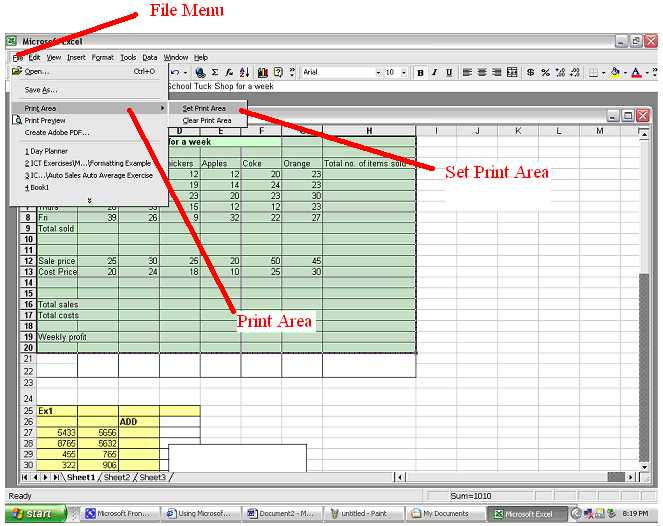663x526 pixels.
Task: Click the Office Assistant help icon
Action: [x=278, y=72]
